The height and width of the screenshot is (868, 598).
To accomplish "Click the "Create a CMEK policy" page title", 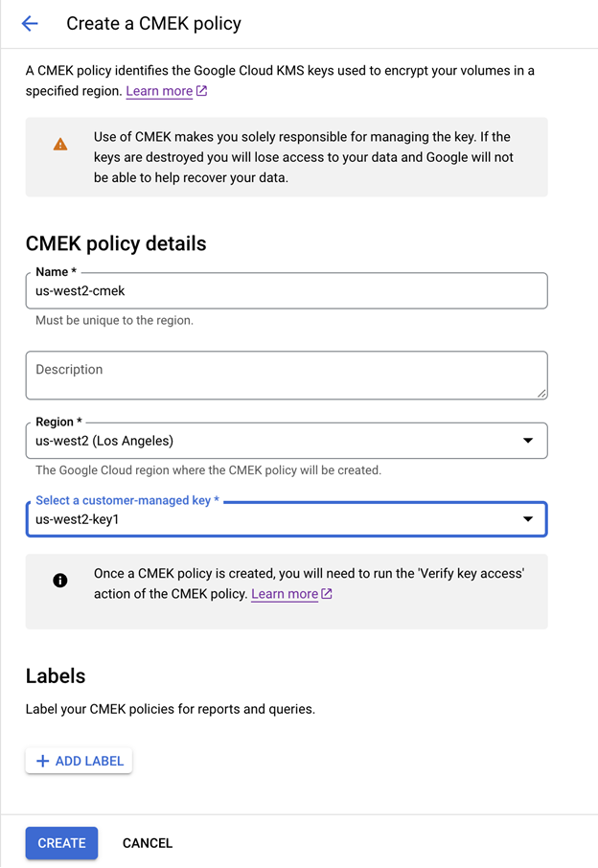I will (x=153, y=24).
